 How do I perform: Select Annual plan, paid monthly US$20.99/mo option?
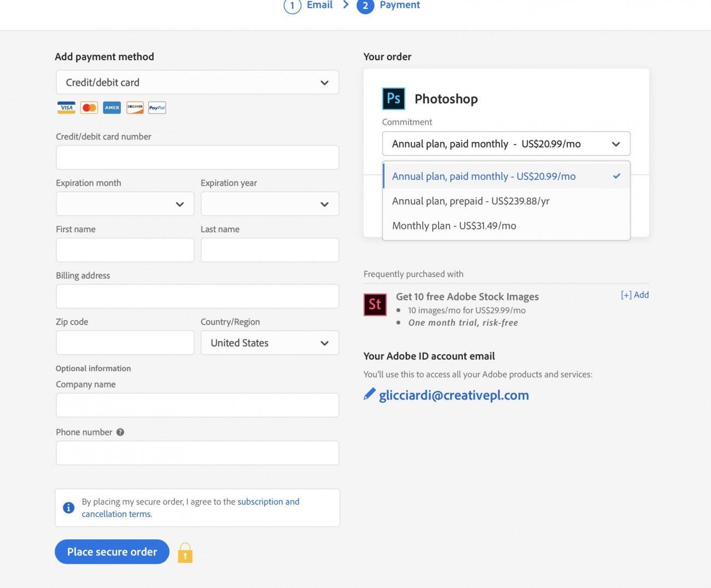point(506,177)
